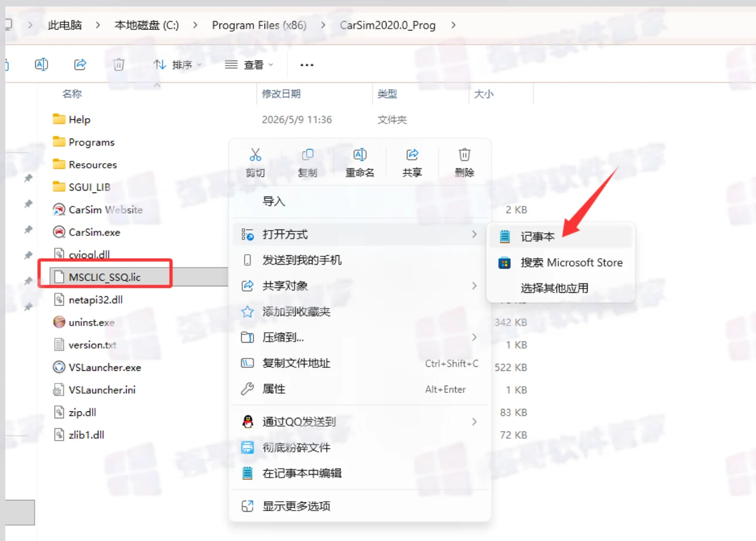Select the MSCLIC_SSQ.lic file
Image resolution: width=756 pixels, height=541 pixels.
tap(104, 277)
